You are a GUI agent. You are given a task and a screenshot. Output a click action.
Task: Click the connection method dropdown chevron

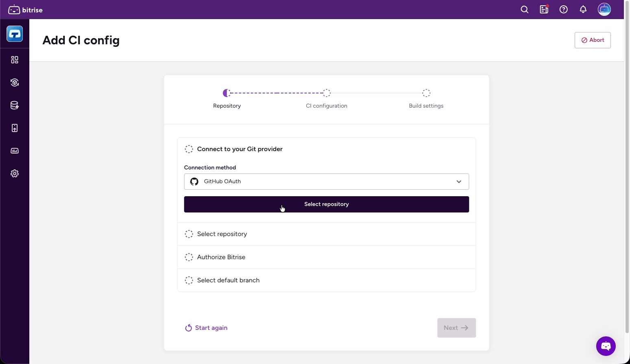click(x=459, y=182)
